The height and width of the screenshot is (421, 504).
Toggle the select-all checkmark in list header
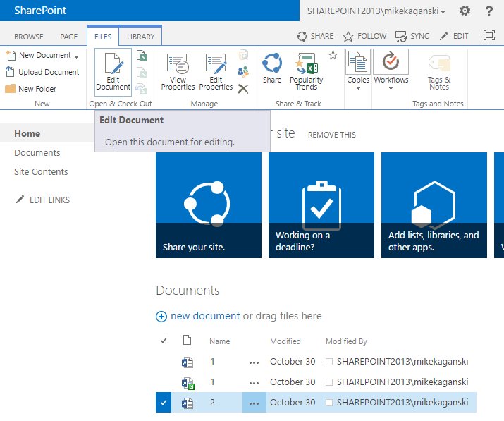click(x=164, y=341)
